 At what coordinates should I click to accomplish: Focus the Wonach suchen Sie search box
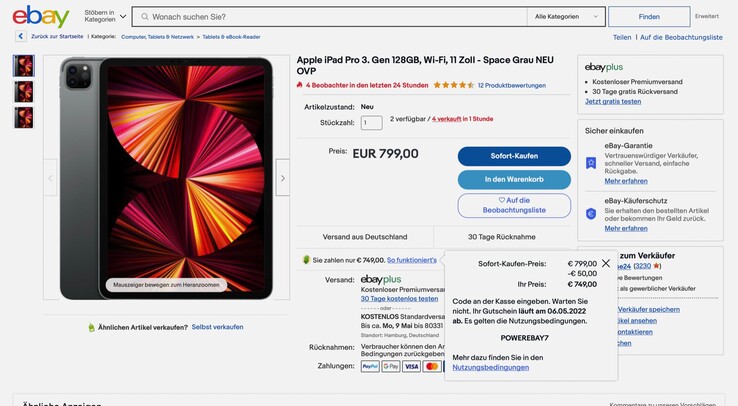tap(330, 17)
